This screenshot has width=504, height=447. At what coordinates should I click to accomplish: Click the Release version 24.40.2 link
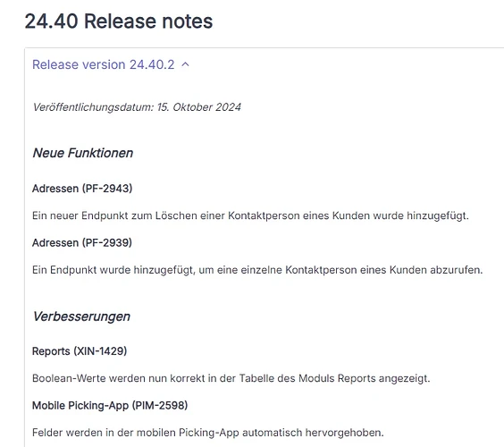(103, 64)
